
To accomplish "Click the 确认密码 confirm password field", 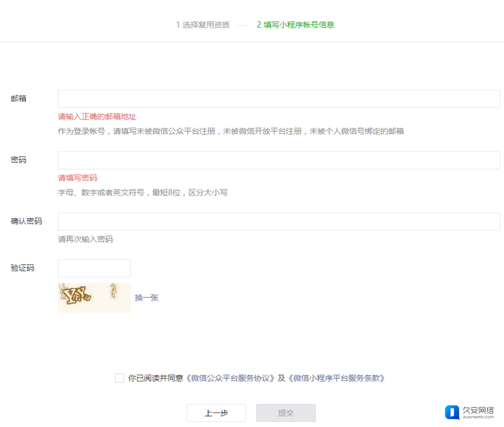I will pos(278,221).
